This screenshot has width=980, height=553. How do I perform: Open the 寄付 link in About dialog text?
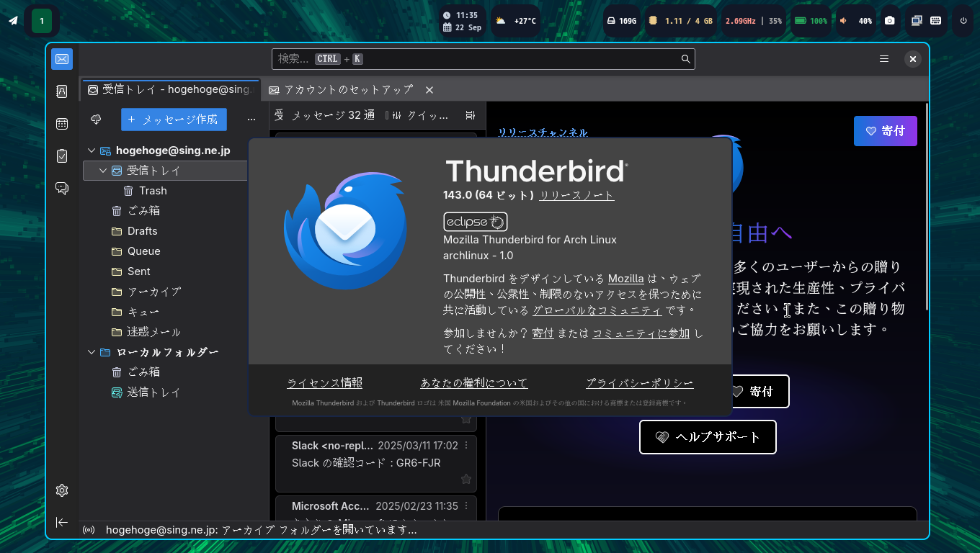(x=543, y=333)
